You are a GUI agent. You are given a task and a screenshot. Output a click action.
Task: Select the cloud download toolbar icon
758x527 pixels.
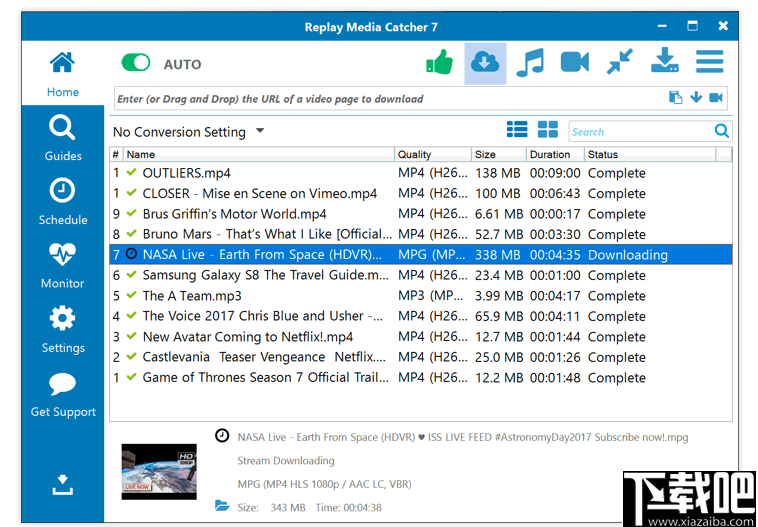485,63
